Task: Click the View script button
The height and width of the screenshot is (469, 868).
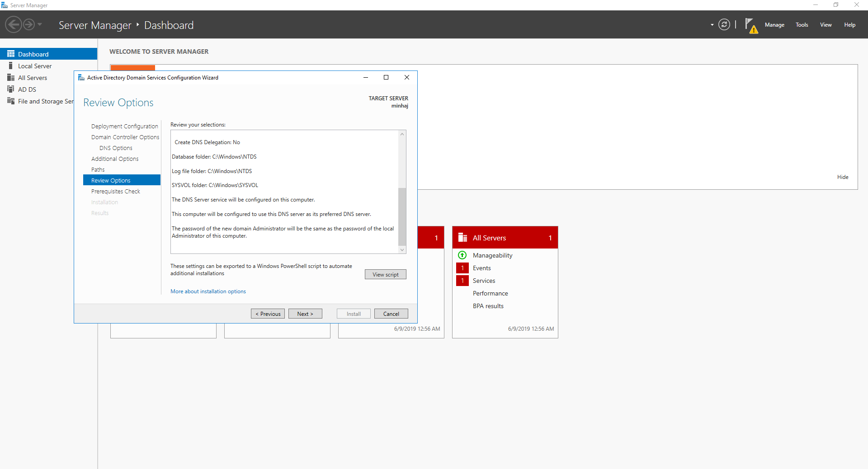Action: 385,275
